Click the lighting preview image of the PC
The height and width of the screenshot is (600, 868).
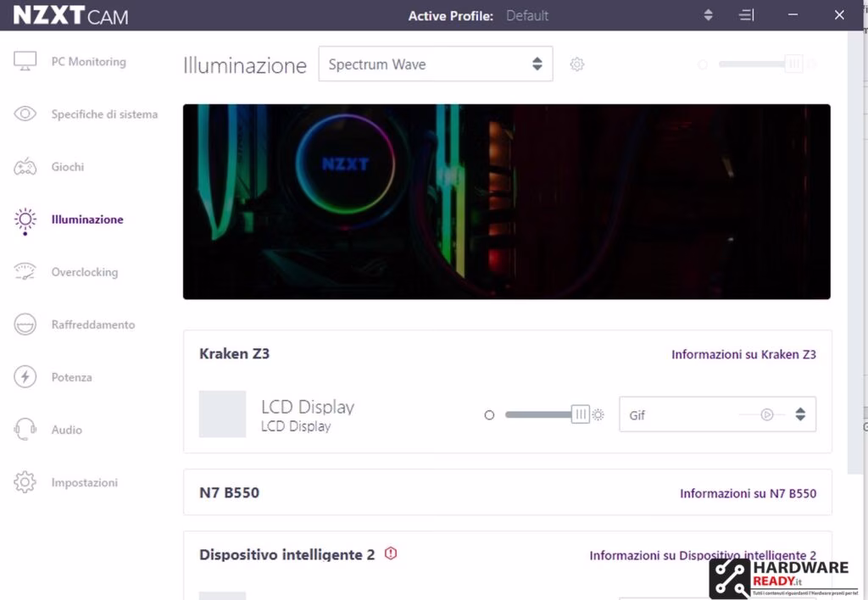tap(507, 202)
